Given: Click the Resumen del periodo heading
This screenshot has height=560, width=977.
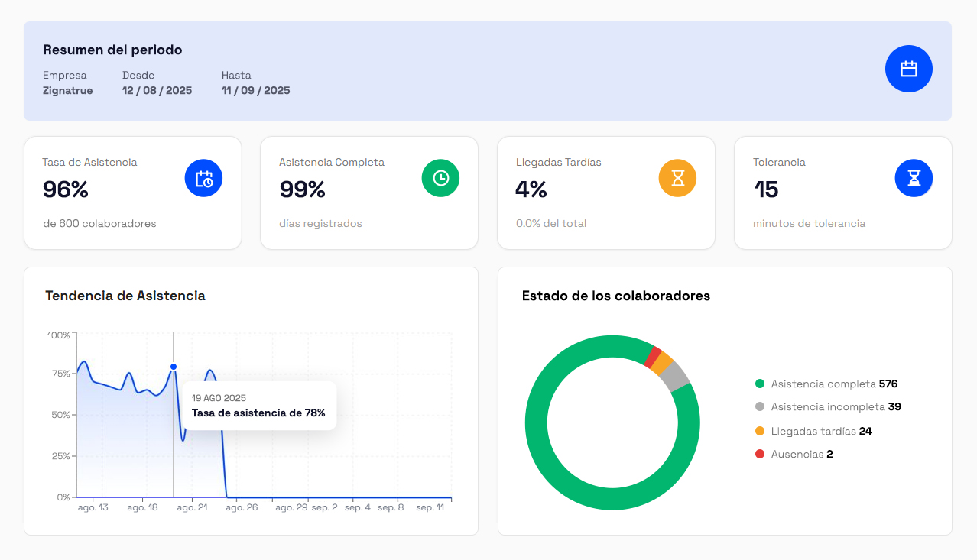Looking at the screenshot, I should 112,50.
